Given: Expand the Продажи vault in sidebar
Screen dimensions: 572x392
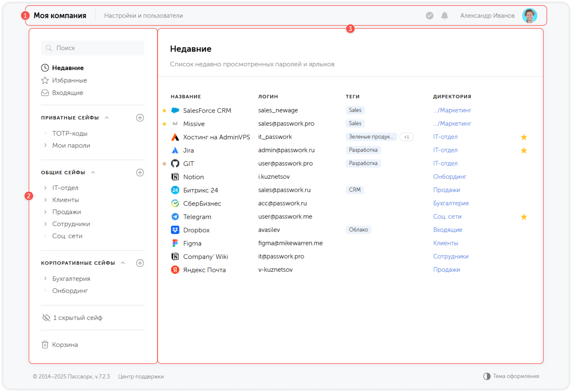Looking at the screenshot, I should (x=45, y=212).
